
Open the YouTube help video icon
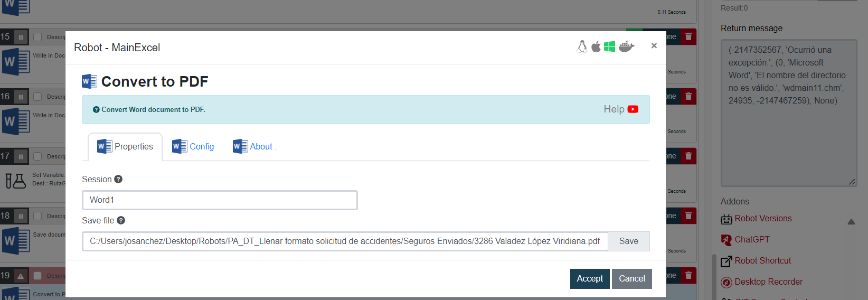(x=633, y=109)
